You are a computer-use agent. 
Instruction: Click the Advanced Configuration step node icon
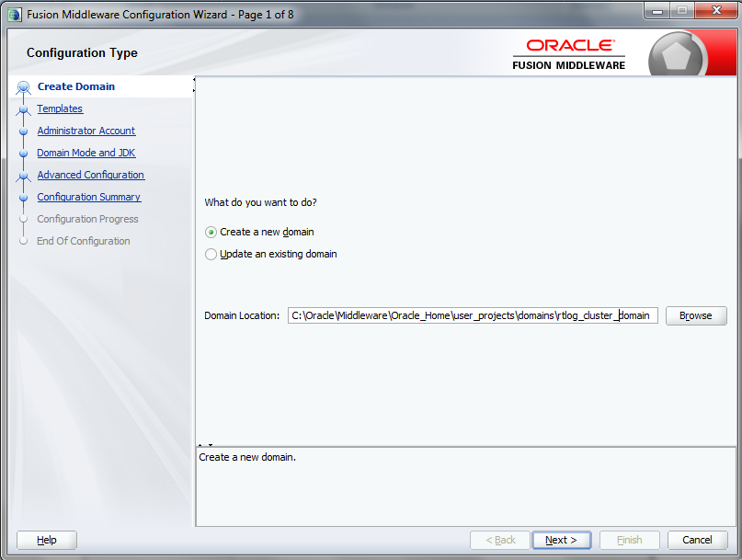24,175
